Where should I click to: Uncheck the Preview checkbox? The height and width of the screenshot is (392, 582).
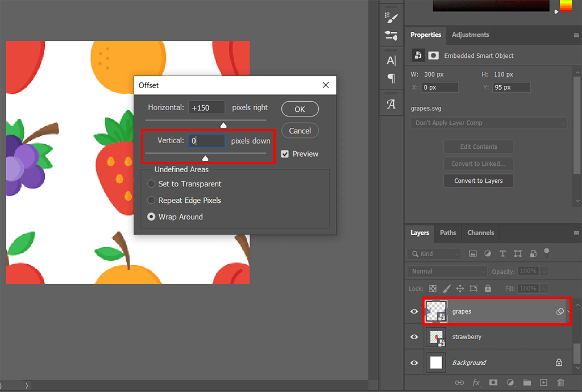pyautogui.click(x=285, y=154)
